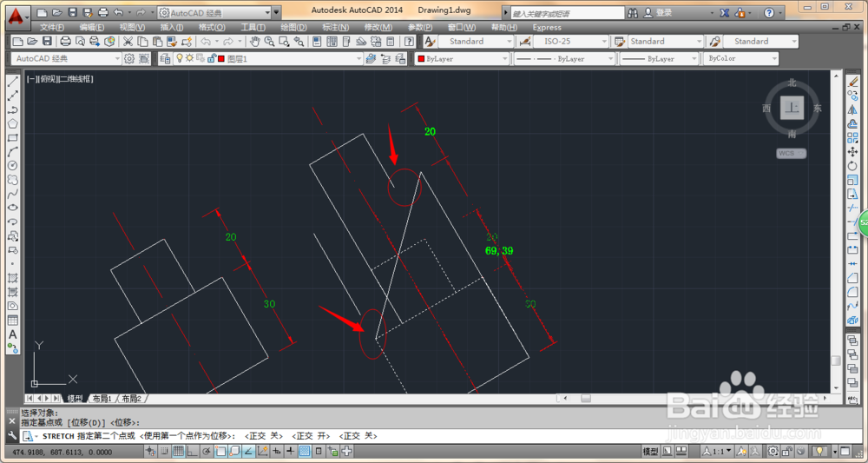
Task: Click the Text Style icon
Action: [x=431, y=42]
